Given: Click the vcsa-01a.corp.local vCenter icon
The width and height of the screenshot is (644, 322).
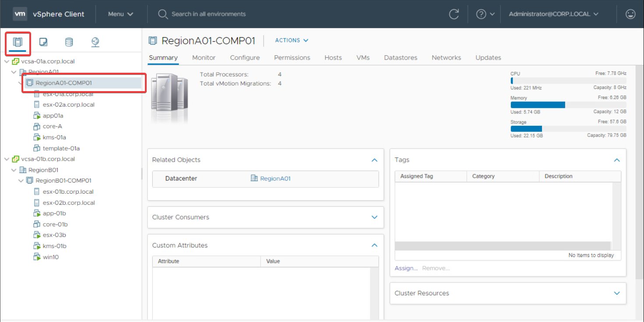Looking at the screenshot, I should 16,61.
